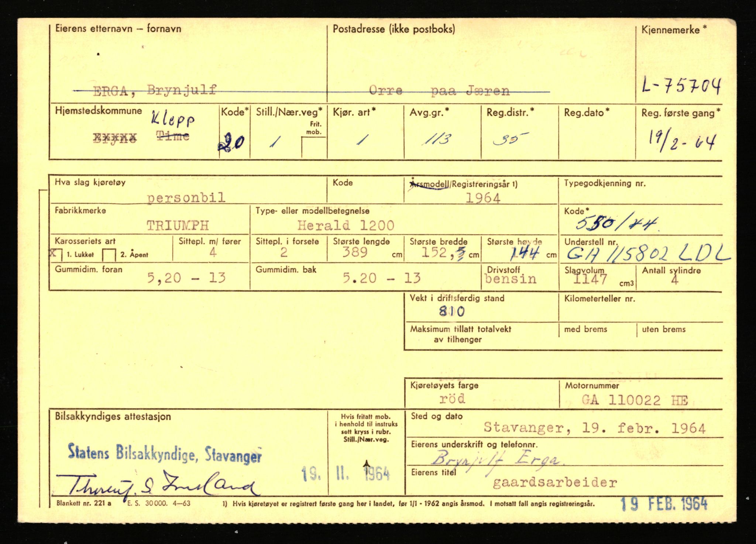
Task: Click the Reg.distr. value '35'
Action: coord(511,139)
